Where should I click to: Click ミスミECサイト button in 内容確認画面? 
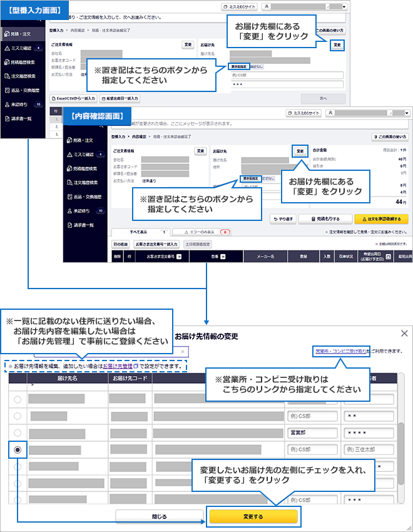[303, 113]
